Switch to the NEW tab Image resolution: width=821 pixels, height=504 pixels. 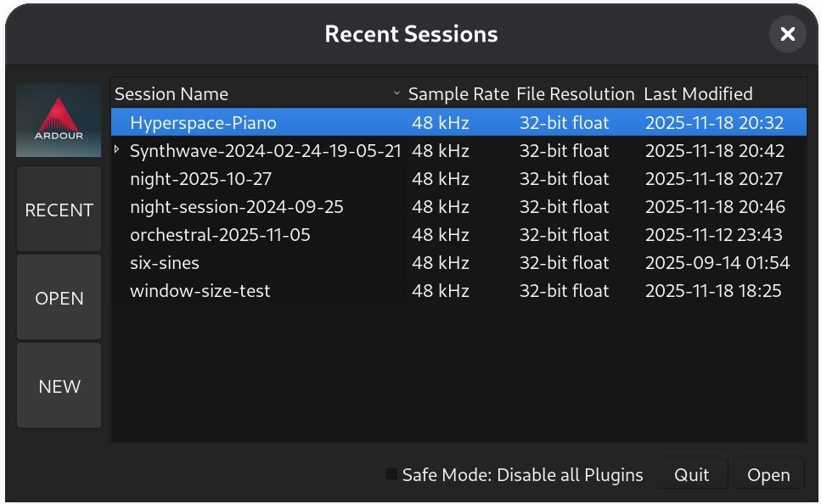click(x=59, y=386)
